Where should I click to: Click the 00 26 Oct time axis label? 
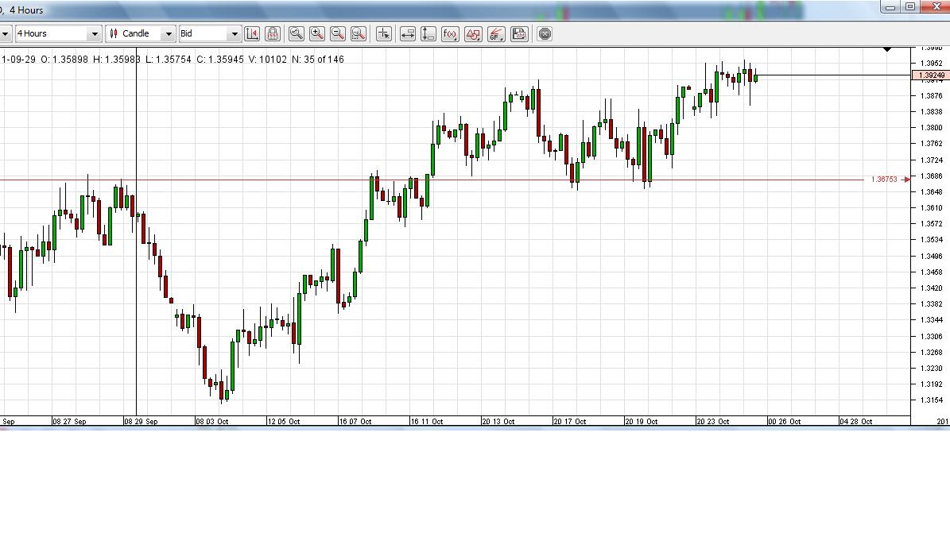tap(784, 421)
